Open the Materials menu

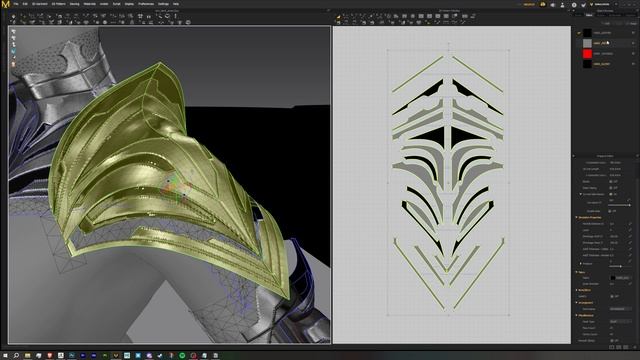click(89, 4)
